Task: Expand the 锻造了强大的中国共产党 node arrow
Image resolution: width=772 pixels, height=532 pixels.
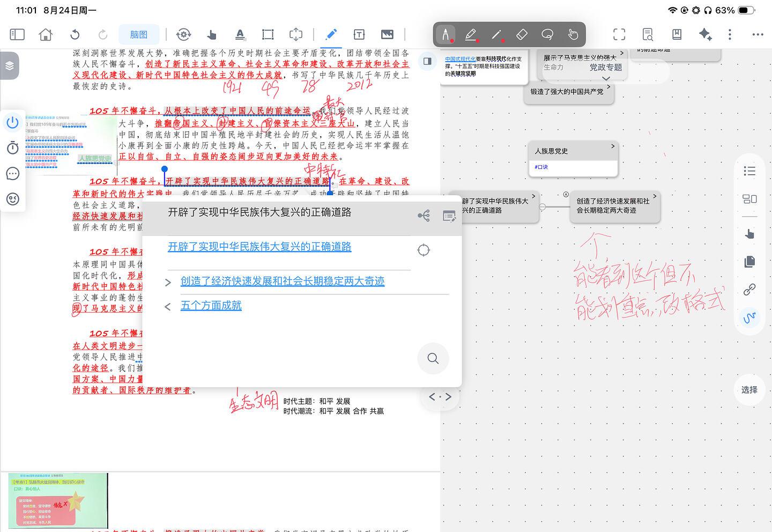Action: 608,86
